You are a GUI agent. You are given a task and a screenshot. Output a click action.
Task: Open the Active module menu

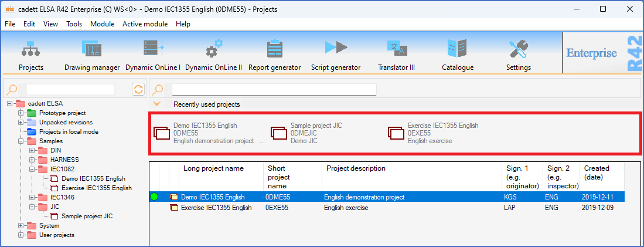(145, 24)
